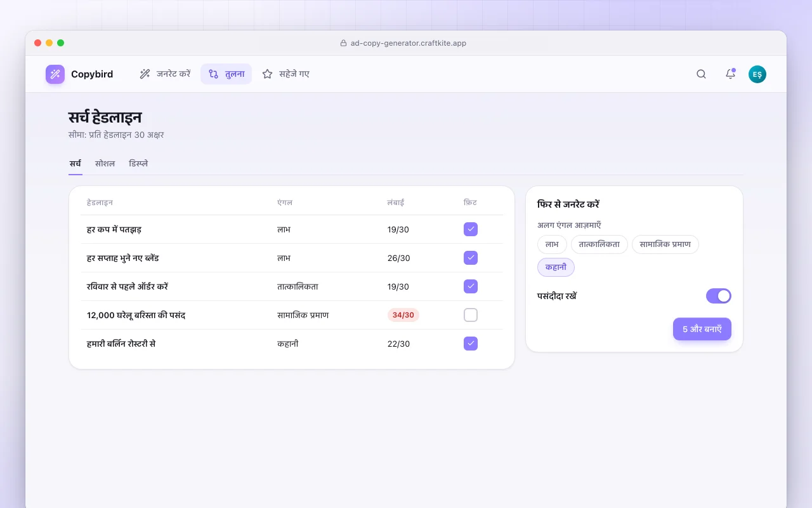Click headline हर कप में पतझड़
The width and height of the screenshot is (812, 508).
(x=114, y=229)
